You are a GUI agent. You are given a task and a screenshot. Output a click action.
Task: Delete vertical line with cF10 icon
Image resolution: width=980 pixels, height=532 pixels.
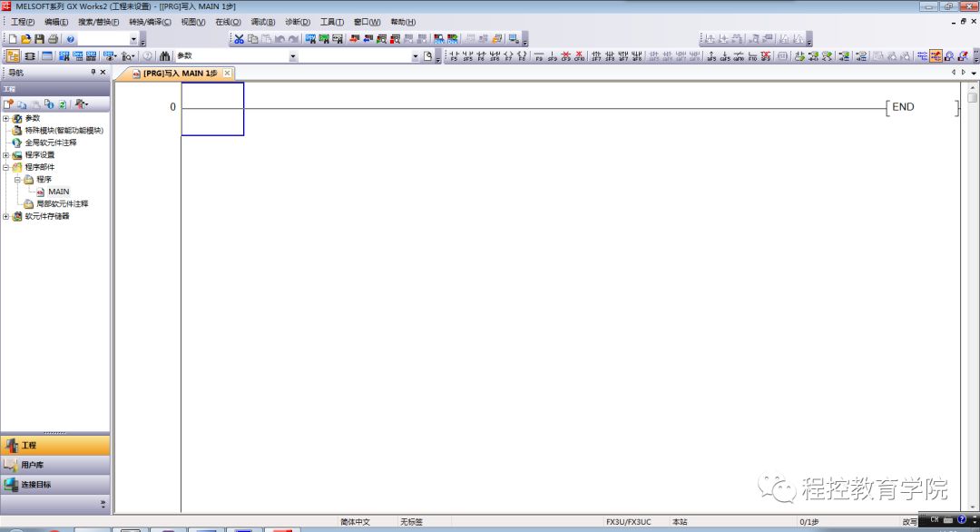click(579, 56)
